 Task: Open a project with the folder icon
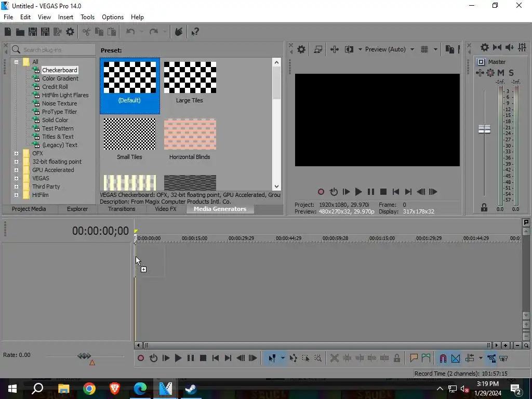(x=20, y=32)
